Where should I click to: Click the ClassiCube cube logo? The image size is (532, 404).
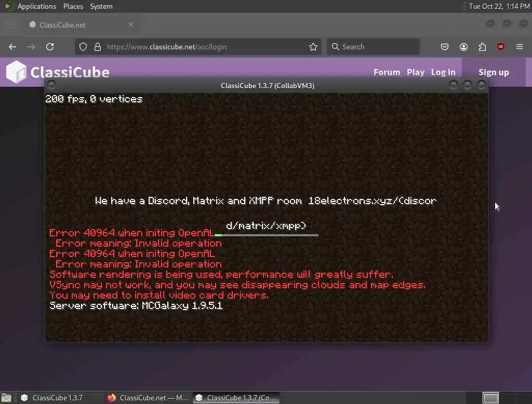[x=16, y=72]
